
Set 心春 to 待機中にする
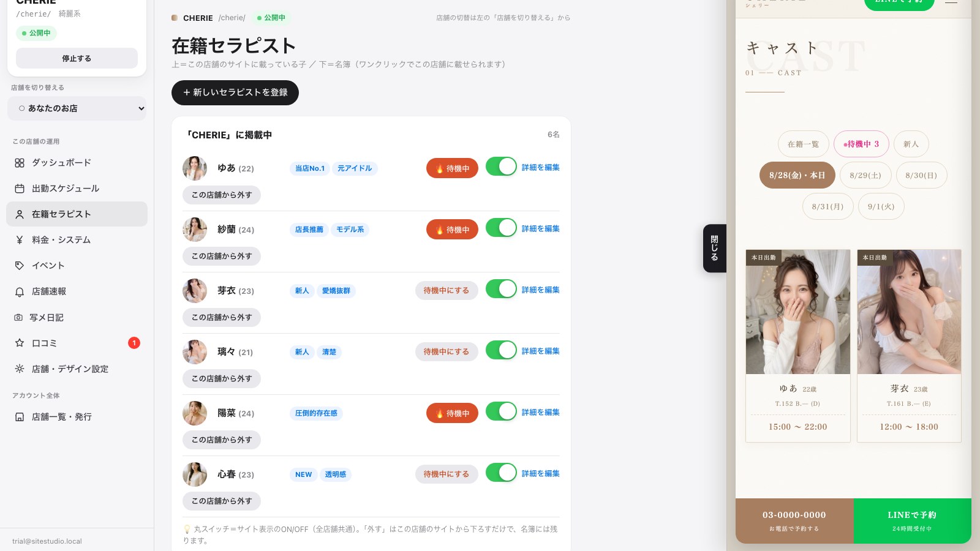[x=447, y=474]
